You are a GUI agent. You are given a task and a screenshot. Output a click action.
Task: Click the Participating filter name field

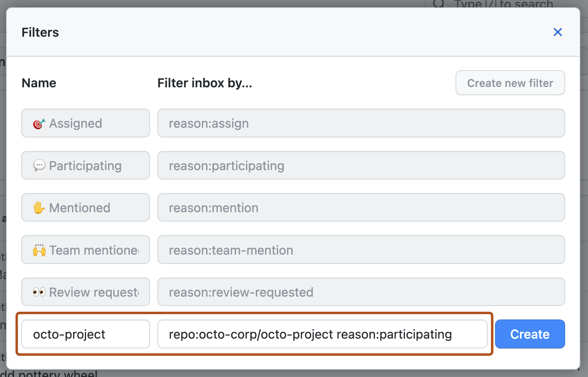coord(85,165)
